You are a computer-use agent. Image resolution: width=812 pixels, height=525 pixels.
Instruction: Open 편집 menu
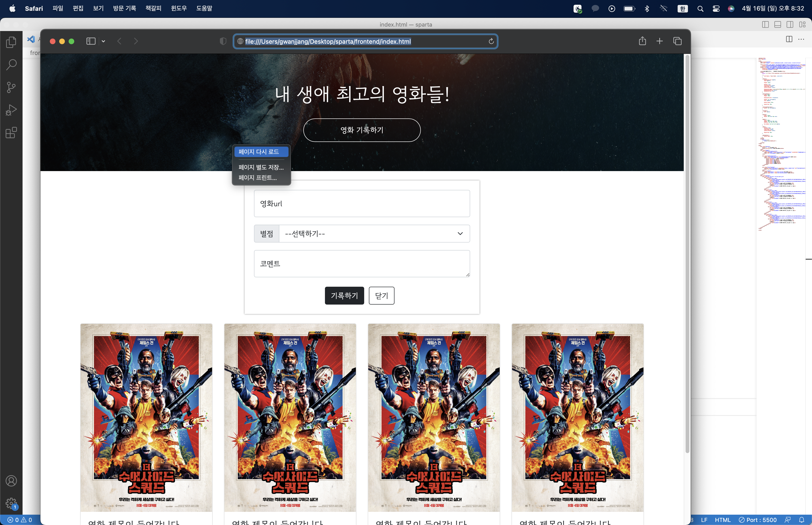pyautogui.click(x=78, y=8)
